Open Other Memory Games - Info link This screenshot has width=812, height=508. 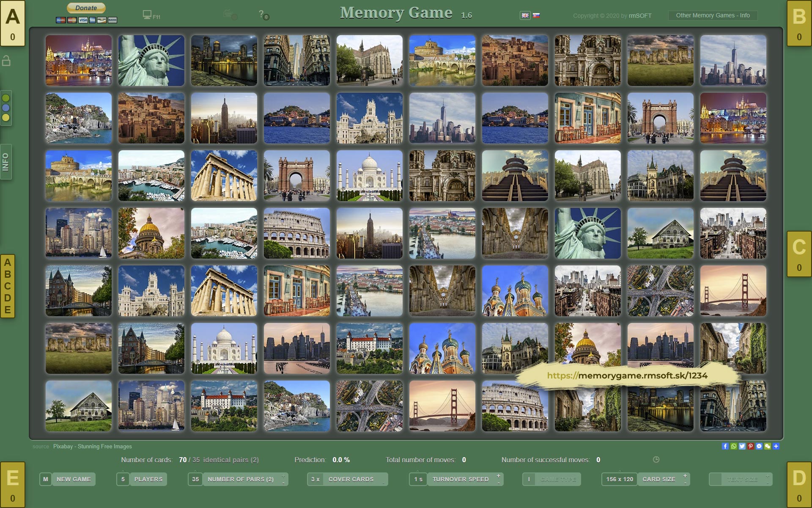click(713, 15)
